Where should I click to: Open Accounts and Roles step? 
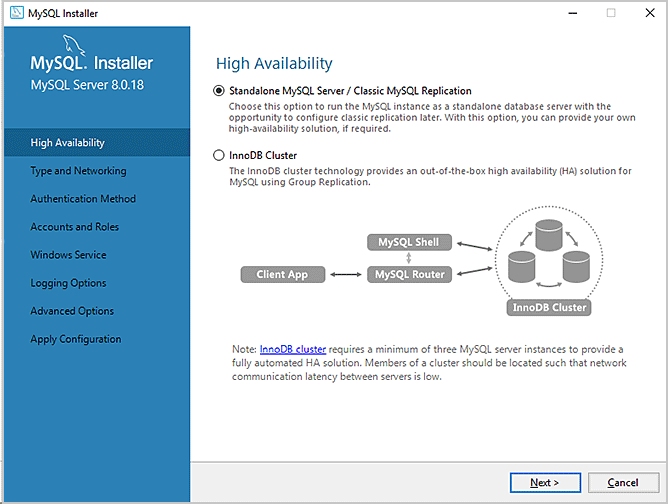point(75,227)
